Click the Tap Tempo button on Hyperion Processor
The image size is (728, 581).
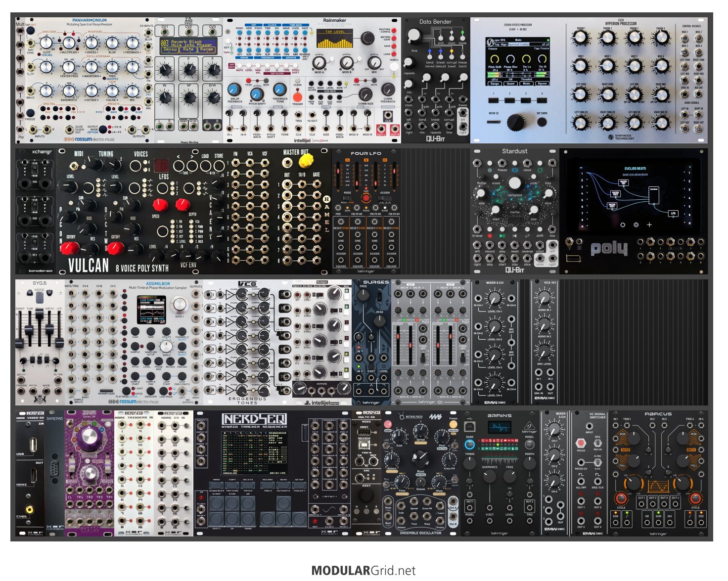point(542,121)
